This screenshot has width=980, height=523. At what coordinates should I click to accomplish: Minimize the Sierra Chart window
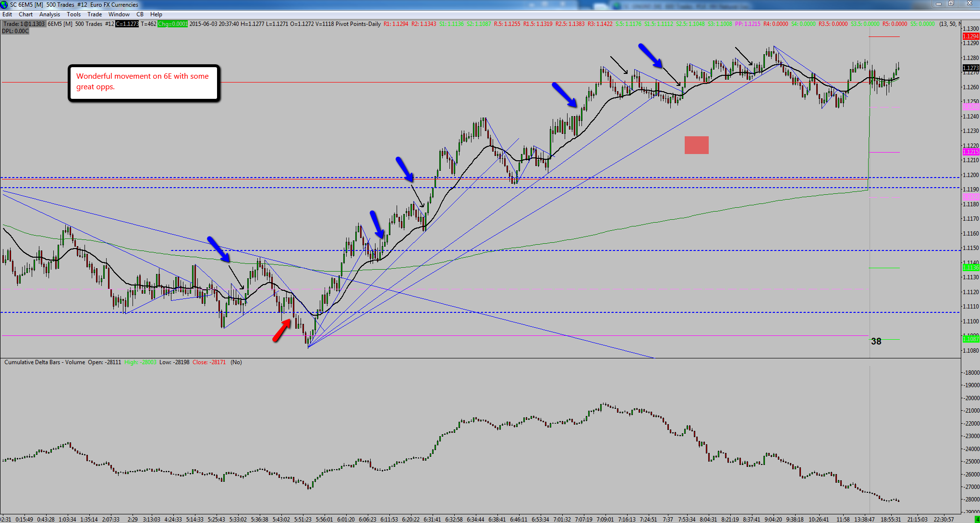(939, 4)
